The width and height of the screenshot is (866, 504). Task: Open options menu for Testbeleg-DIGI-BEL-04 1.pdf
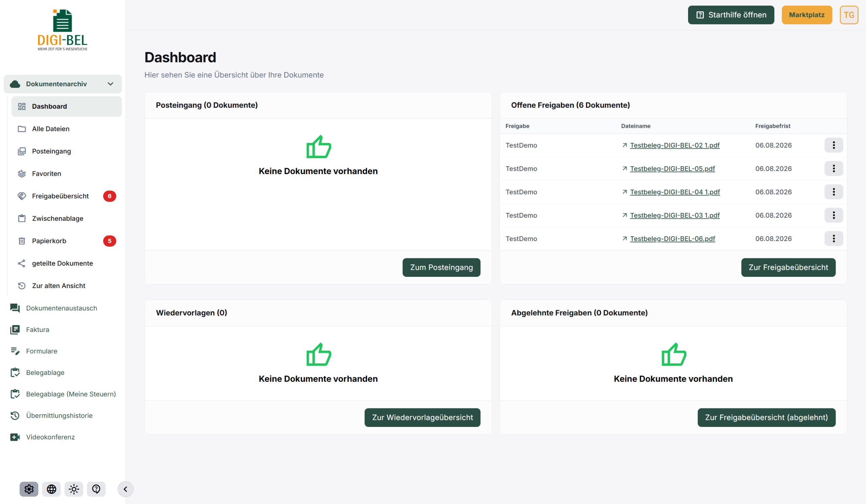[x=834, y=192]
